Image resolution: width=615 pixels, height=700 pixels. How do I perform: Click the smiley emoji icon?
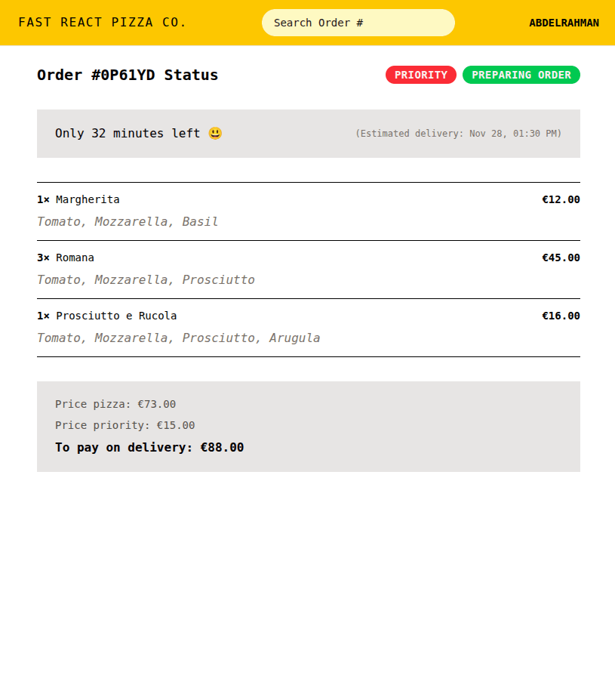tap(215, 134)
